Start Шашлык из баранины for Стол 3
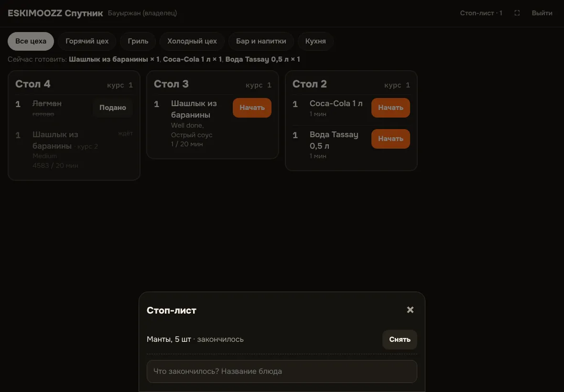Screen dimensions: 564x392 click(252, 108)
